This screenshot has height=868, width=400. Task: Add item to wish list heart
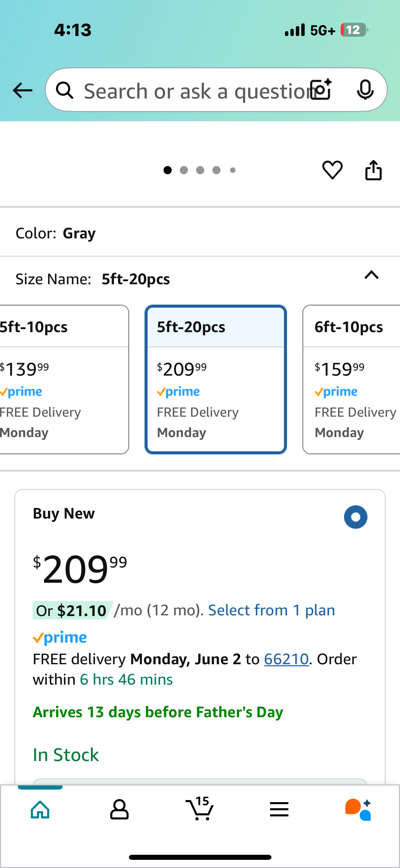332,170
